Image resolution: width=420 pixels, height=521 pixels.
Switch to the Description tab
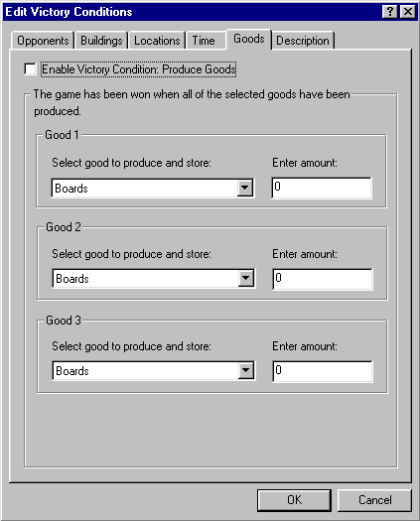click(x=303, y=41)
